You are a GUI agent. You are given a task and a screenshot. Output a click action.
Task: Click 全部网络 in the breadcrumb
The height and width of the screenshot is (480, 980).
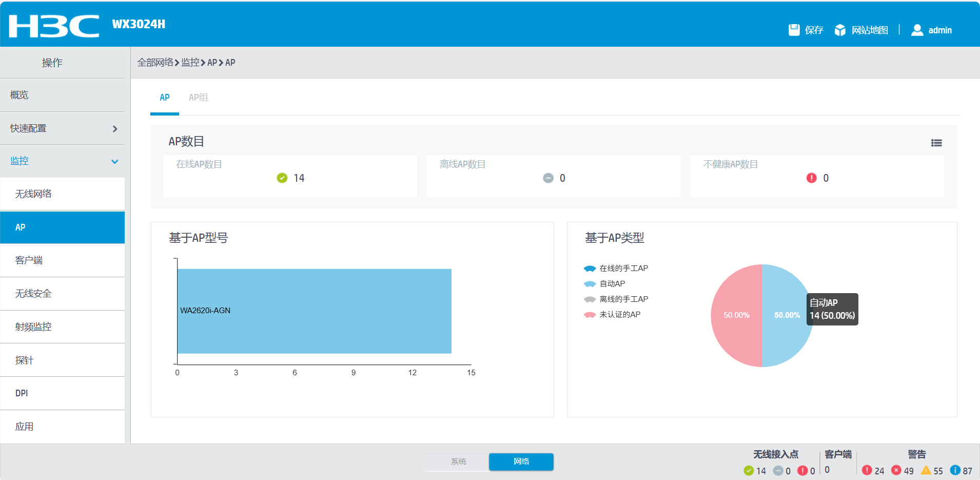pyautogui.click(x=155, y=63)
